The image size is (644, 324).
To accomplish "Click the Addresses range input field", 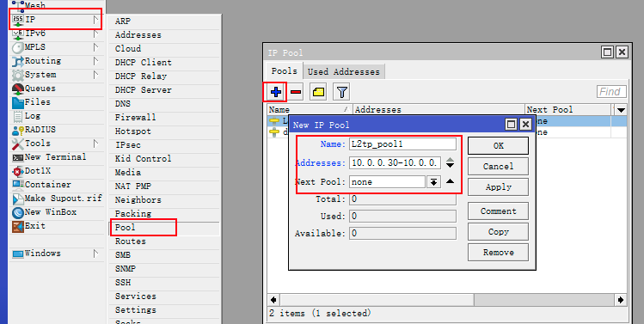I will pyautogui.click(x=396, y=163).
